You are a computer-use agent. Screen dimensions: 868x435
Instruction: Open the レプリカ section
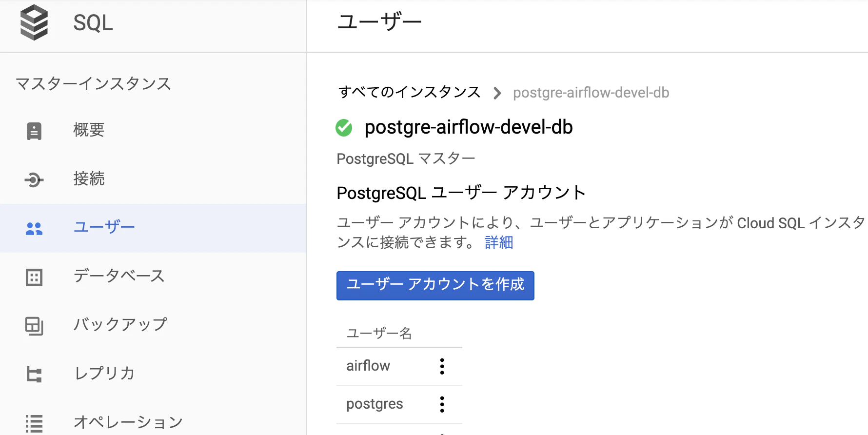click(x=153, y=375)
